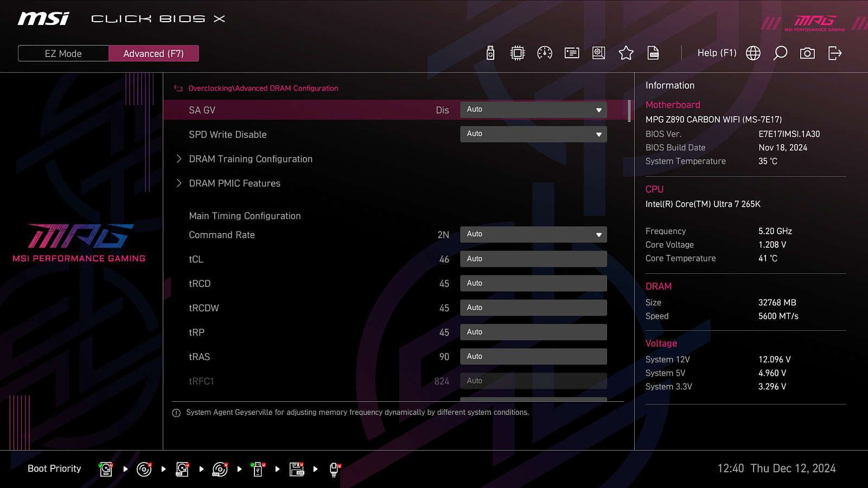This screenshot has height=488, width=868.
Task: Click the DRAM heading in Information
Action: [659, 286]
